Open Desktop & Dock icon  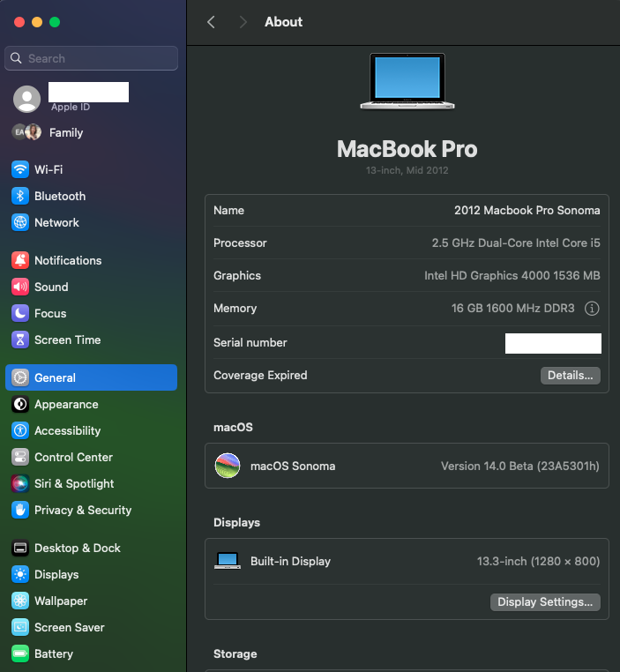[x=20, y=548]
